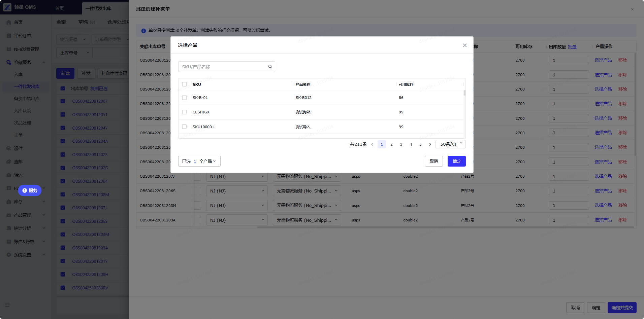Click the search magnifier icon in SKU field
The width and height of the screenshot is (644, 319).
(x=270, y=67)
